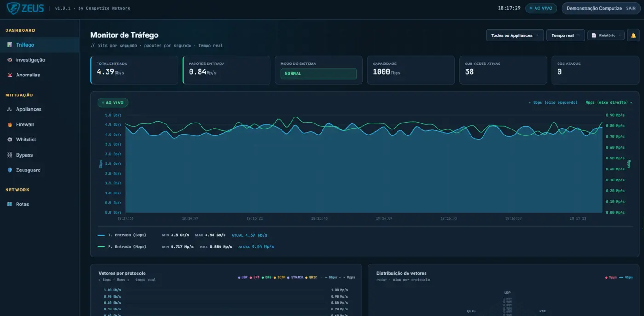Click the 18:16:33 time axis marker

[x=449, y=218]
